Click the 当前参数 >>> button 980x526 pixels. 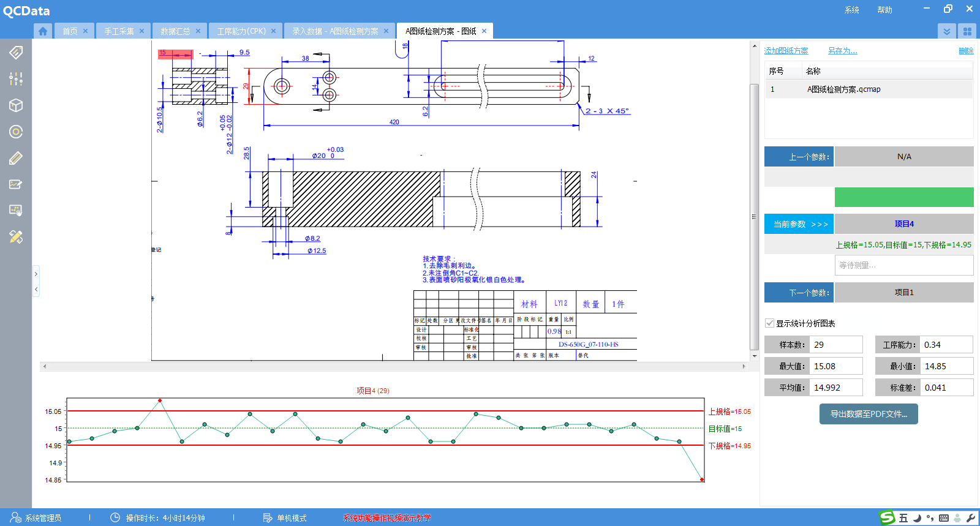(x=799, y=224)
